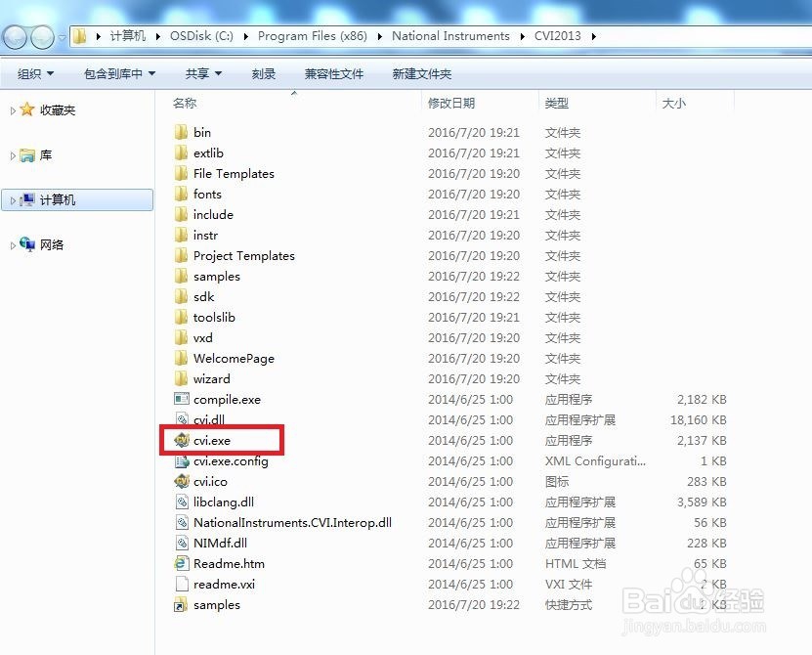Select the readme.vxi file name
Viewport: 812px width, 655px height.
tap(224, 584)
